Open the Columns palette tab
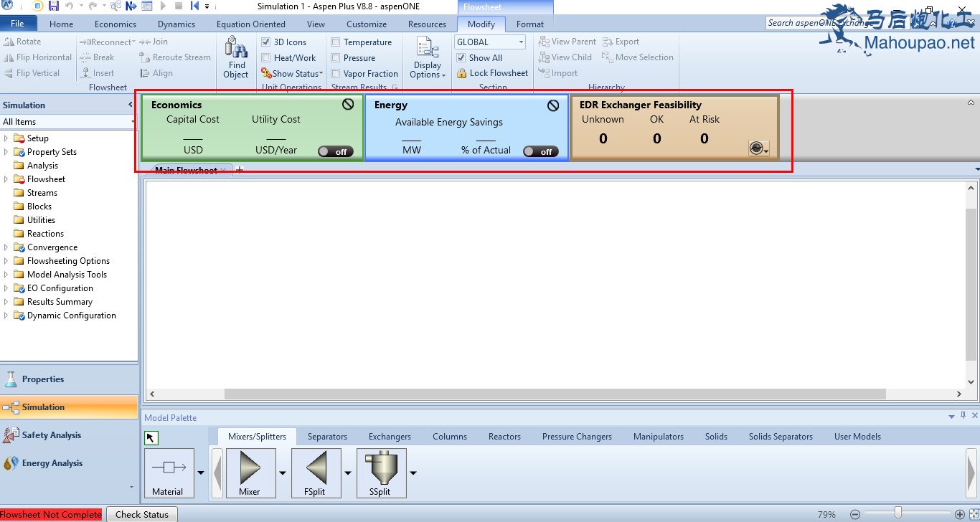980x522 pixels. coord(450,437)
